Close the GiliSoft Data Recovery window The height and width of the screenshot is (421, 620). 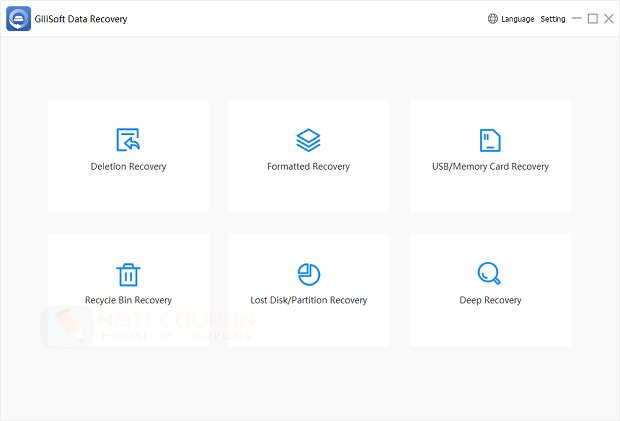click(x=608, y=19)
